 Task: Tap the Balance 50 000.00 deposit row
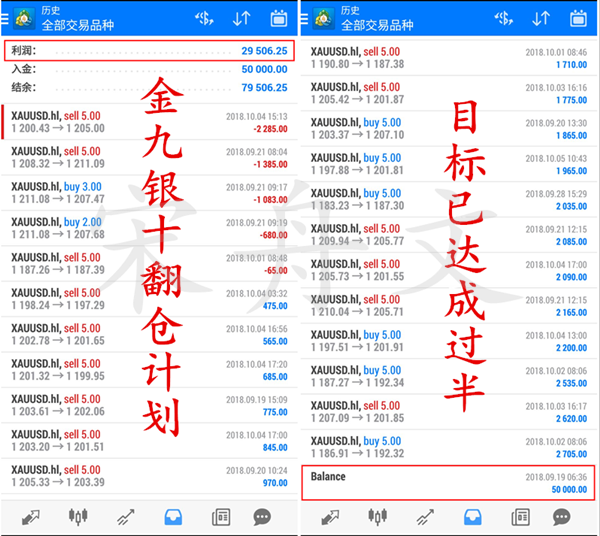pos(450,483)
